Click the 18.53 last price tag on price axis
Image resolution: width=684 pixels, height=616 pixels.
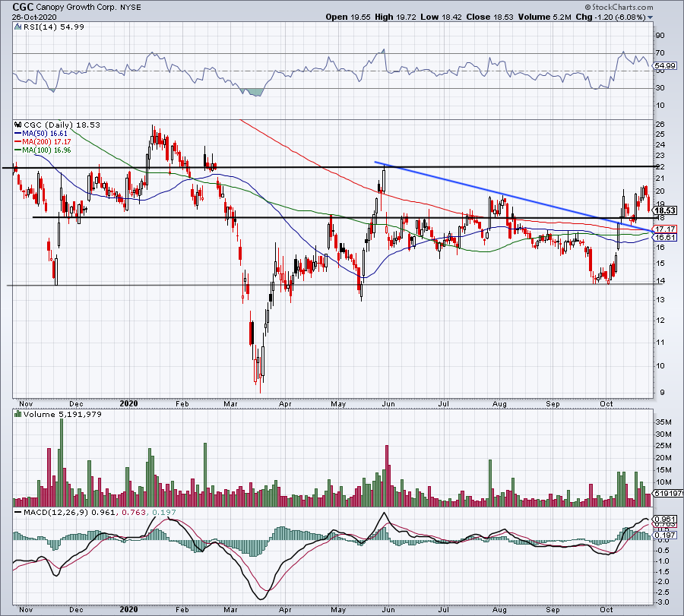(x=665, y=210)
